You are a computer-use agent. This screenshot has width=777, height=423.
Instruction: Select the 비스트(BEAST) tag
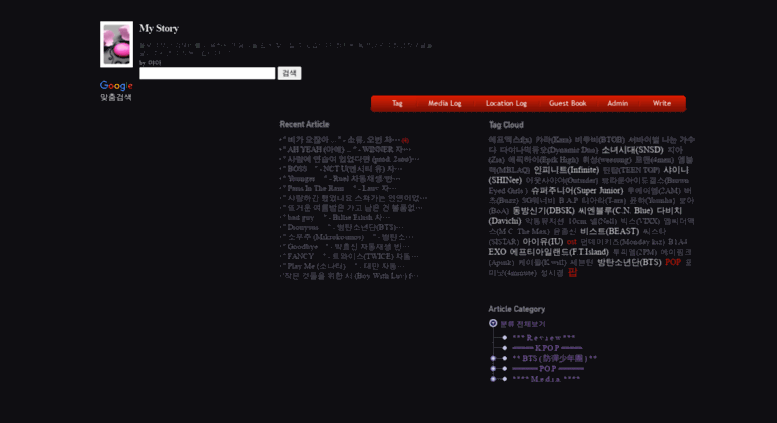610,231
